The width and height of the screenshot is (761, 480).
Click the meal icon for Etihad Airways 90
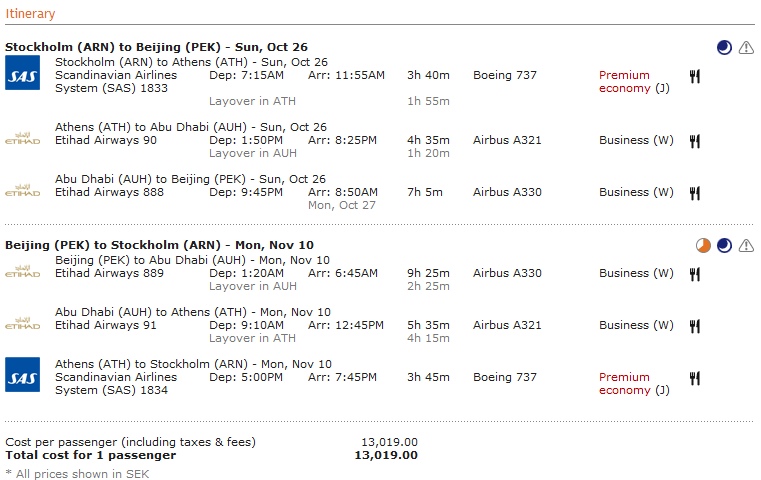click(695, 141)
